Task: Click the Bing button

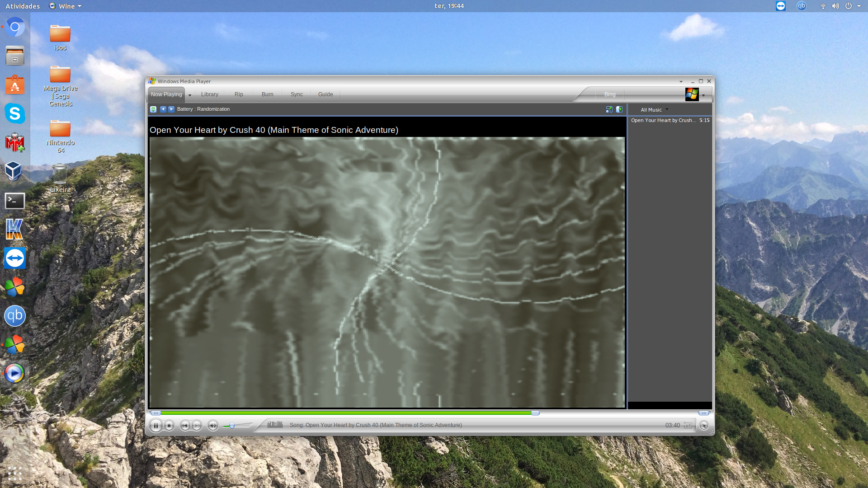Action: pos(609,94)
